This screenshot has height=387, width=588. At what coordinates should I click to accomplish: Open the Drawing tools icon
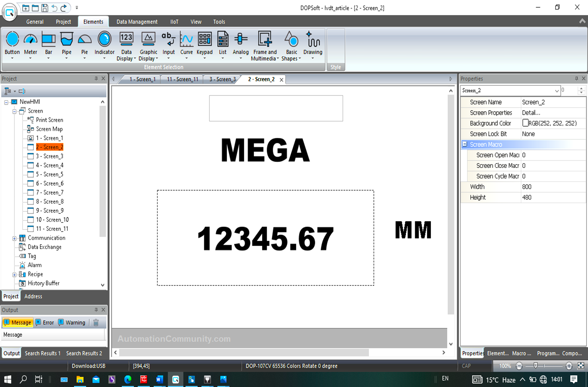[313, 41]
